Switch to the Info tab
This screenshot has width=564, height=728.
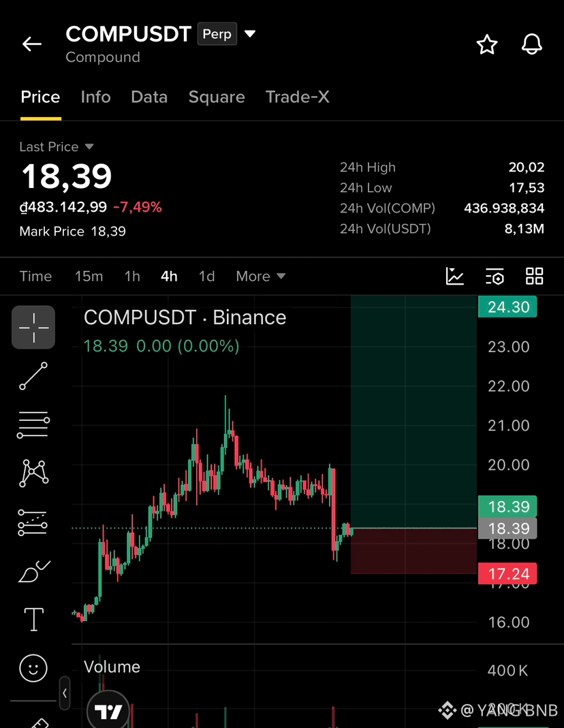pos(95,97)
